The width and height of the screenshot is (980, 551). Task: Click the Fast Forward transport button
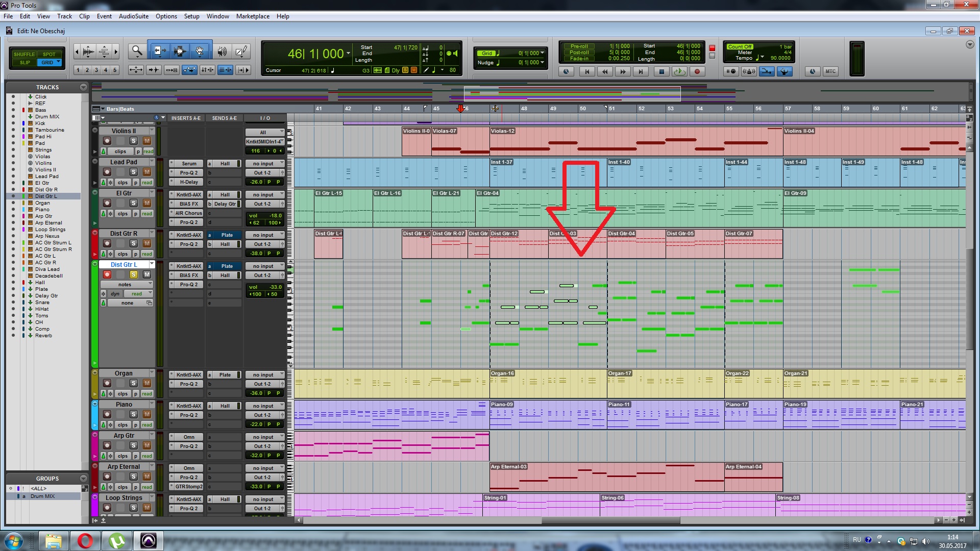(x=623, y=71)
